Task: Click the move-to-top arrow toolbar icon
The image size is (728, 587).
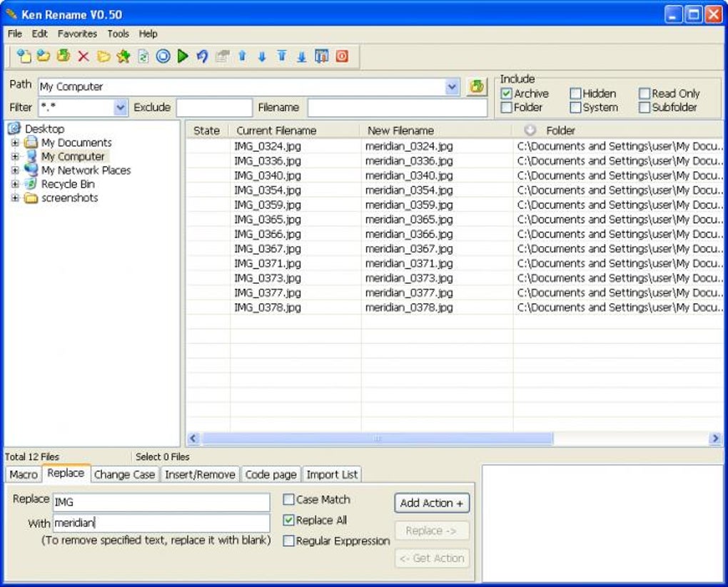Action: [281, 56]
